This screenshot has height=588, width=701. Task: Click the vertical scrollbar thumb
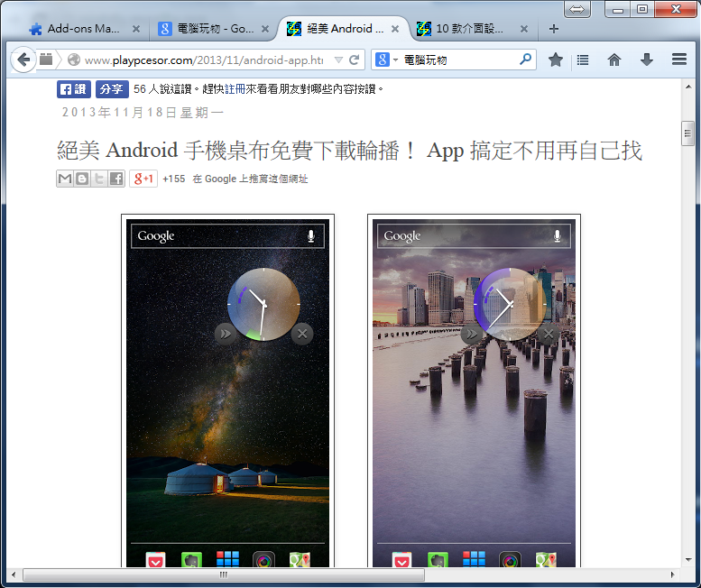687,133
